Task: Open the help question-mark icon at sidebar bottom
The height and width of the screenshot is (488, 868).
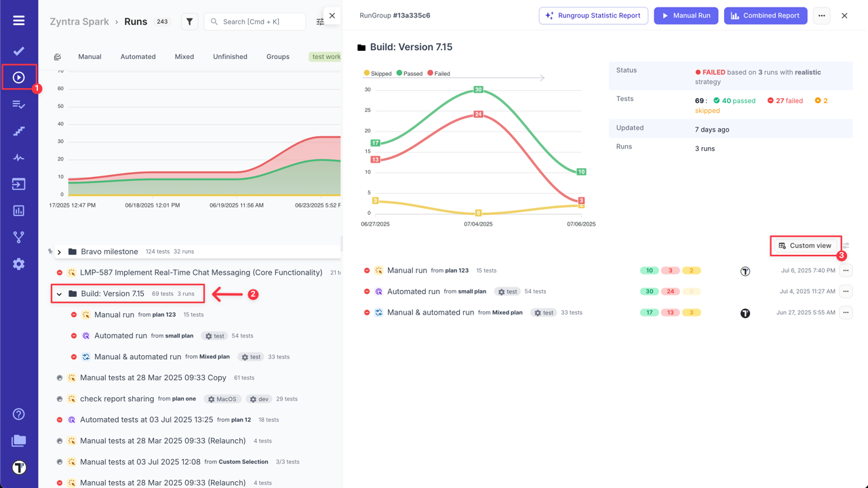Action: (x=18, y=413)
